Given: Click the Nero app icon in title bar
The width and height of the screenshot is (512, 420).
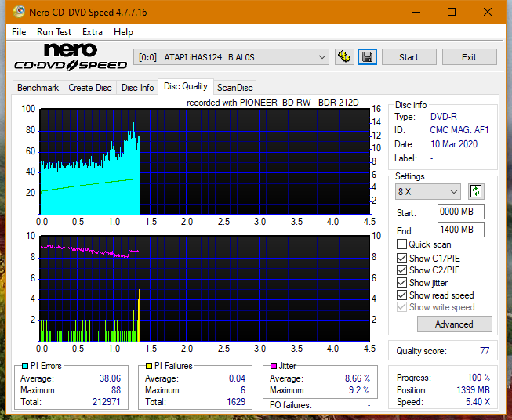Looking at the screenshot, I should tap(19, 12).
